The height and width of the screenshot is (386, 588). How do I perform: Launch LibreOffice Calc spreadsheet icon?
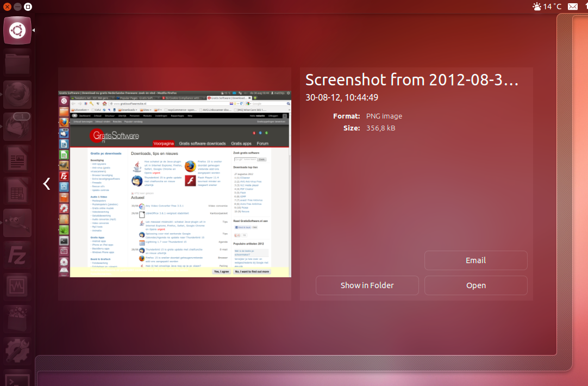pyautogui.click(x=17, y=191)
